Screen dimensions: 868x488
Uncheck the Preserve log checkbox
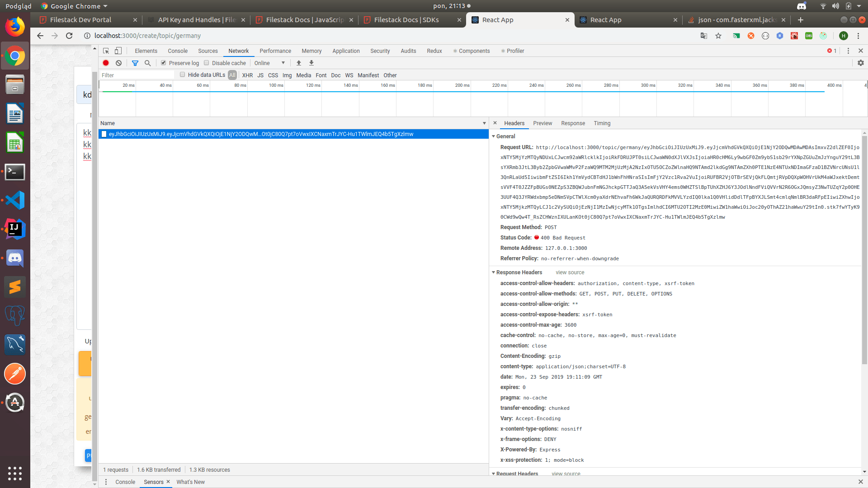pos(163,63)
